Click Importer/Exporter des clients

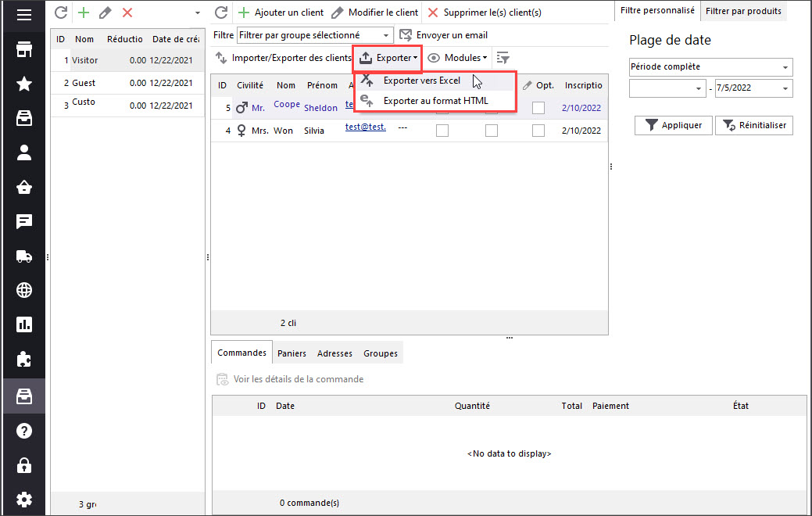pos(283,58)
